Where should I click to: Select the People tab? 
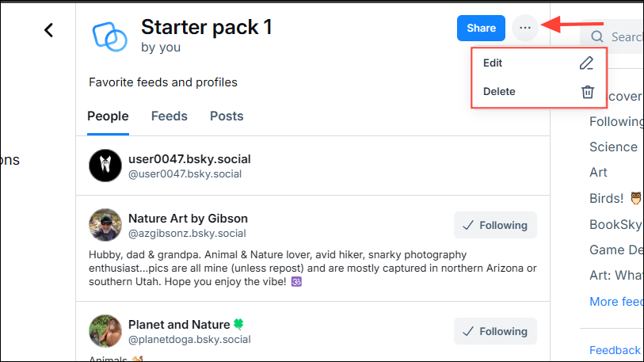pos(108,116)
